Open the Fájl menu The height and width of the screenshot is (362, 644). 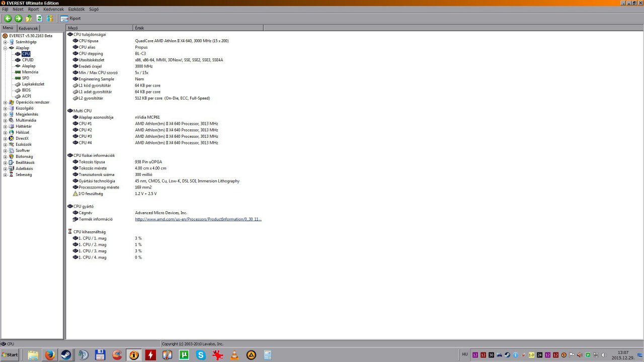pos(5,9)
